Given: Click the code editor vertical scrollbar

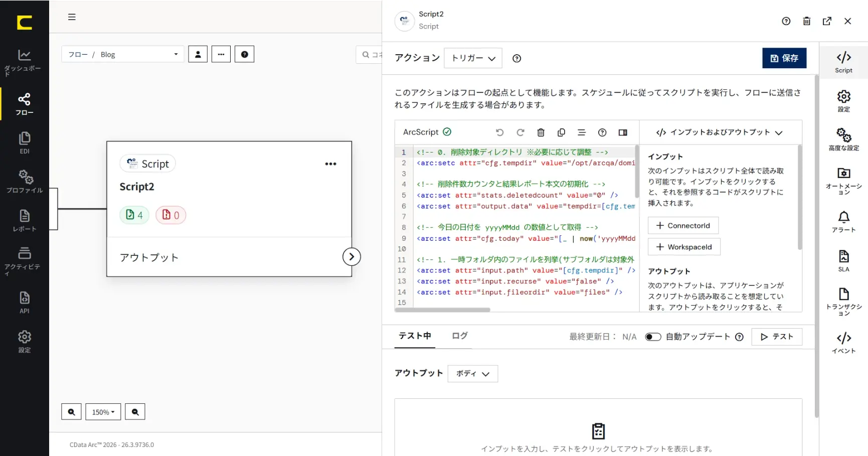Looking at the screenshot, I should 637,172.
